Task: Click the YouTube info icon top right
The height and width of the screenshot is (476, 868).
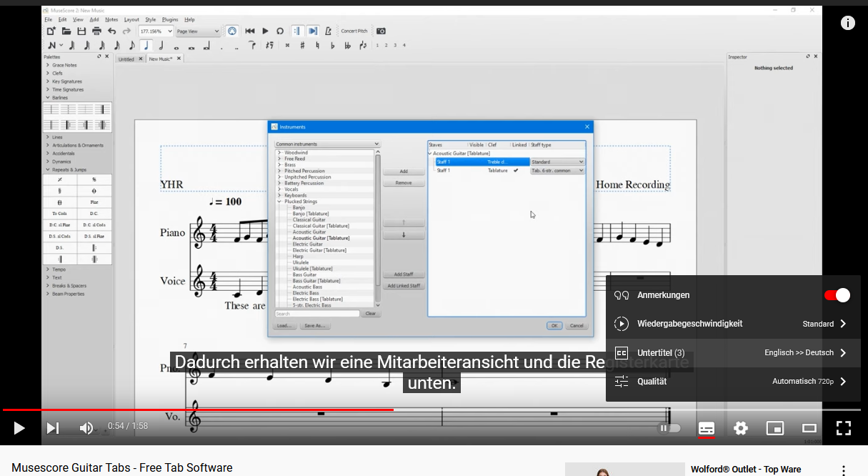Action: (x=848, y=23)
